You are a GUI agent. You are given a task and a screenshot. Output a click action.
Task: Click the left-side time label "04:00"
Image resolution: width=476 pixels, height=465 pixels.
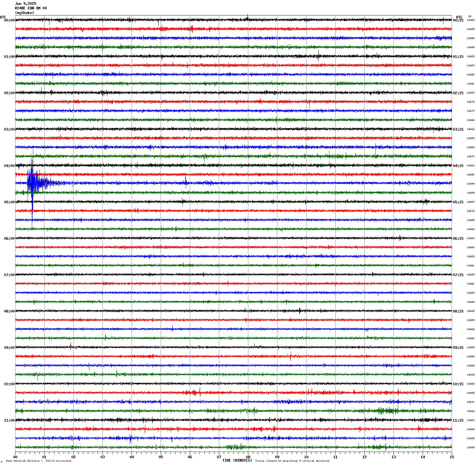[9, 166]
